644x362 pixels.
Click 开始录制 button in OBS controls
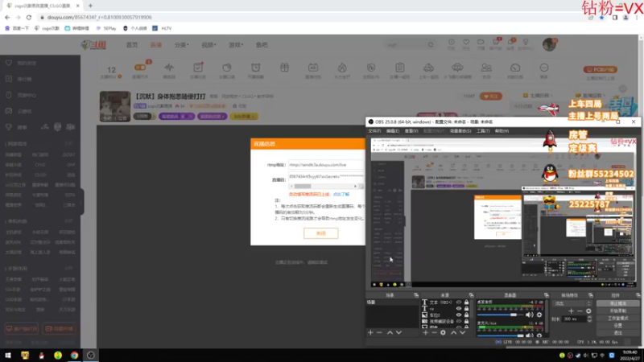click(x=617, y=311)
